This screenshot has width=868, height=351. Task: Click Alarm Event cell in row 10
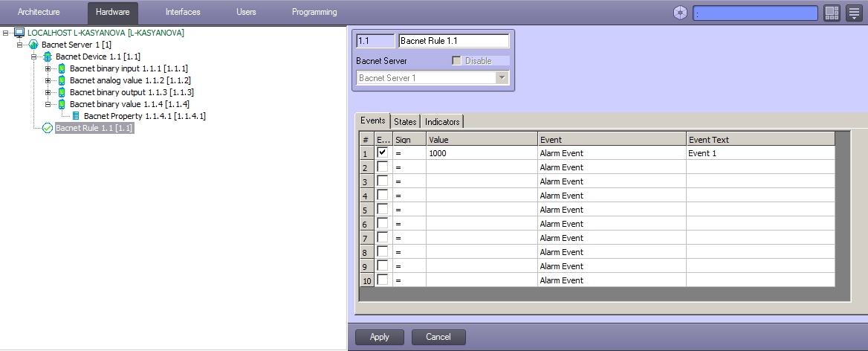point(612,280)
